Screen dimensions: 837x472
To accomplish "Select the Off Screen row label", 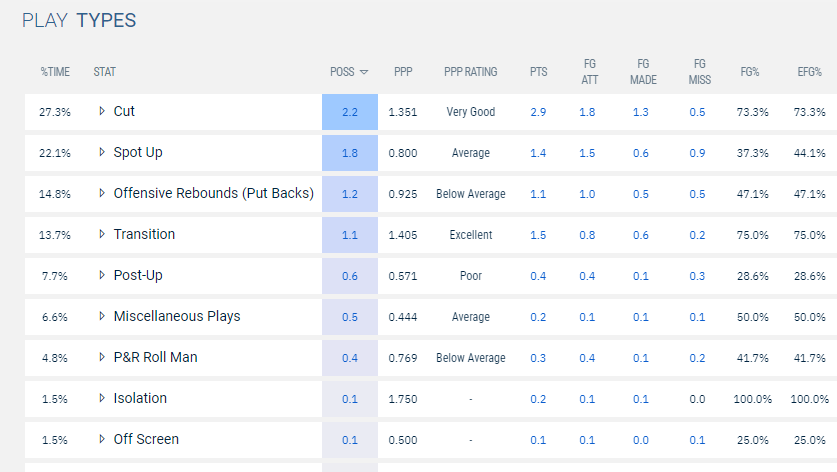I will (x=146, y=439).
